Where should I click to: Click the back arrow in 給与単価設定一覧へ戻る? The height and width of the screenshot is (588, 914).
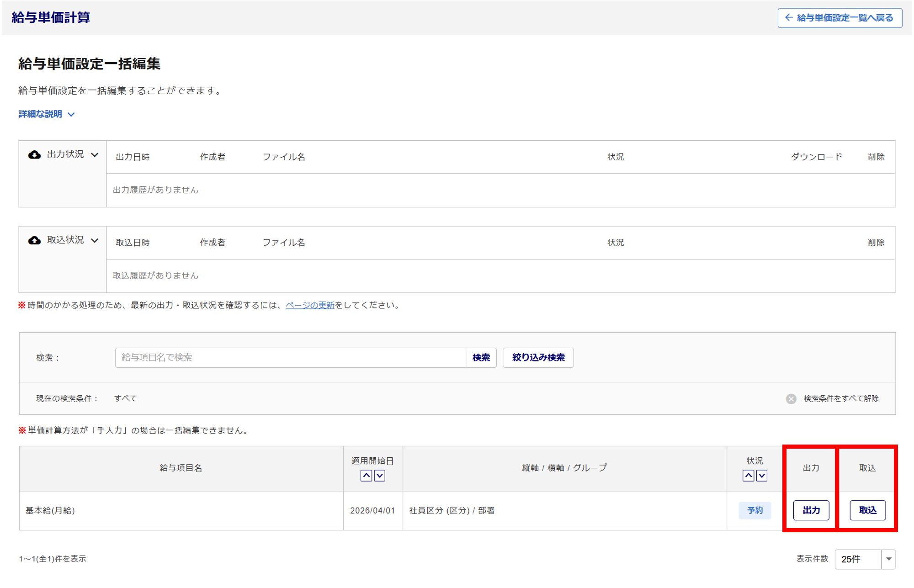tap(789, 18)
